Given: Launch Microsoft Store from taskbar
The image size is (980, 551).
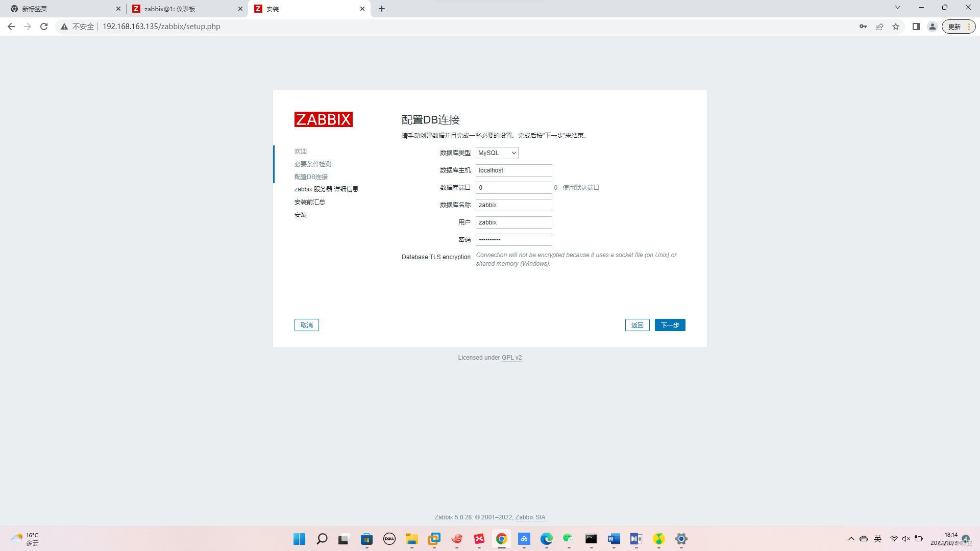Looking at the screenshot, I should click(x=367, y=539).
